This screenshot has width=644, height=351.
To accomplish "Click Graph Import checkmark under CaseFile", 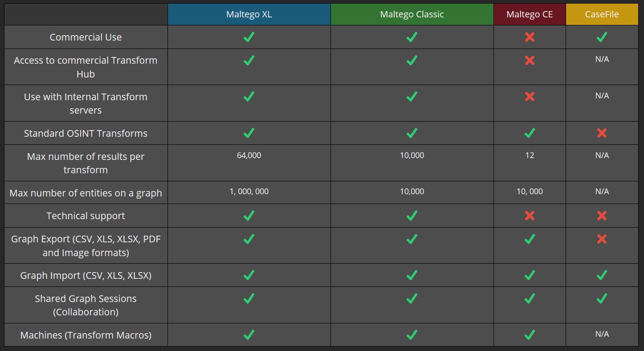I will 602,275.
